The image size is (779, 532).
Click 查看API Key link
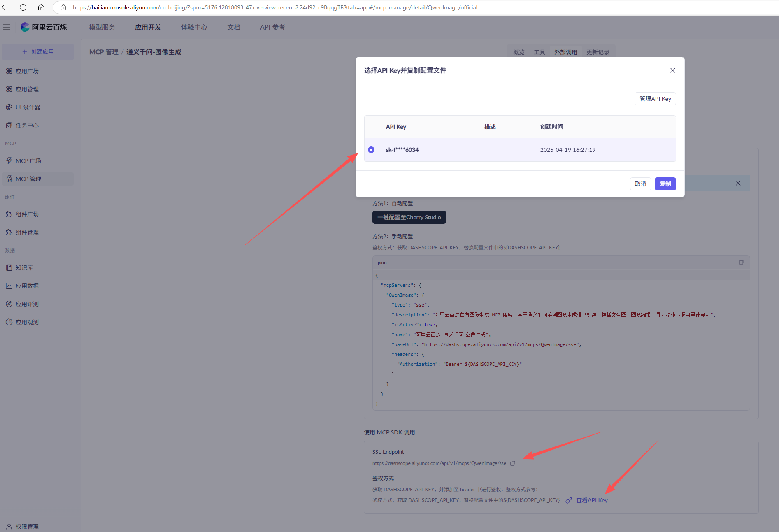tap(591, 500)
